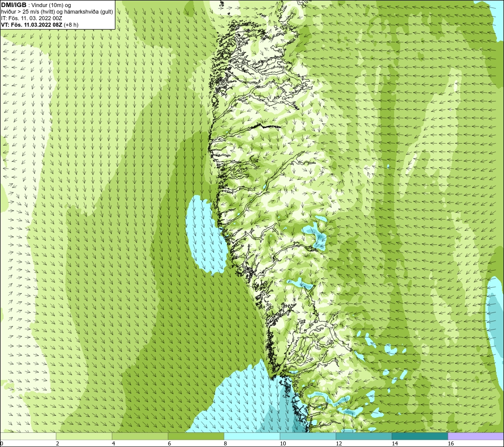
Task: Click the scale label "16"
Action: point(450,443)
